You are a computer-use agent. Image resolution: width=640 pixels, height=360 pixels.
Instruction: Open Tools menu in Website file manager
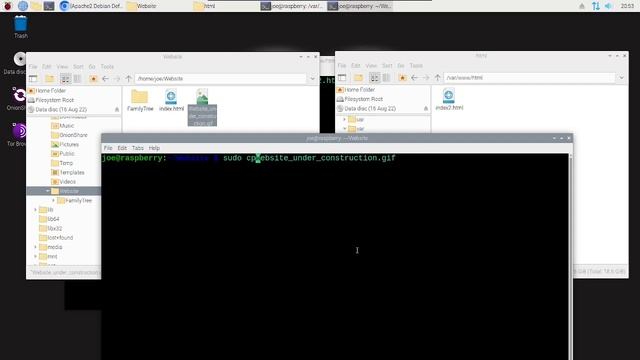click(x=107, y=67)
